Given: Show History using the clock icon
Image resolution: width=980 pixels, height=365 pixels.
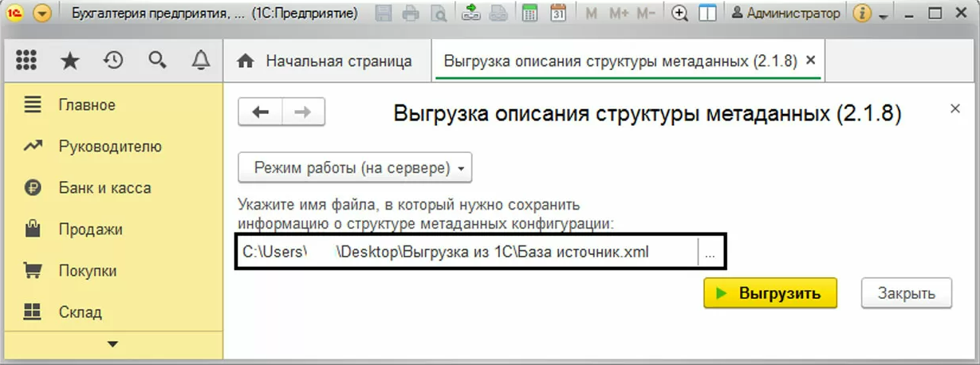Looking at the screenshot, I should 113,61.
